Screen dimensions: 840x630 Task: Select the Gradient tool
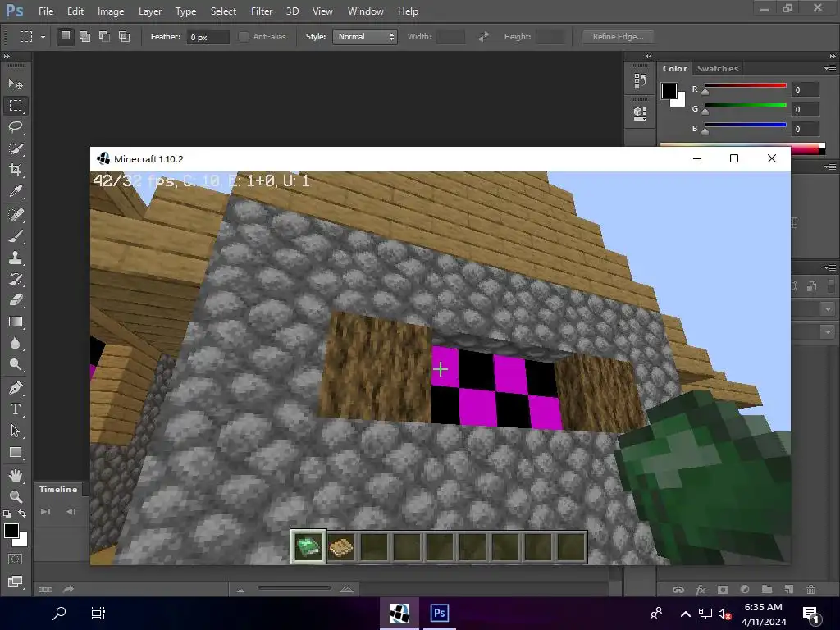click(16, 322)
